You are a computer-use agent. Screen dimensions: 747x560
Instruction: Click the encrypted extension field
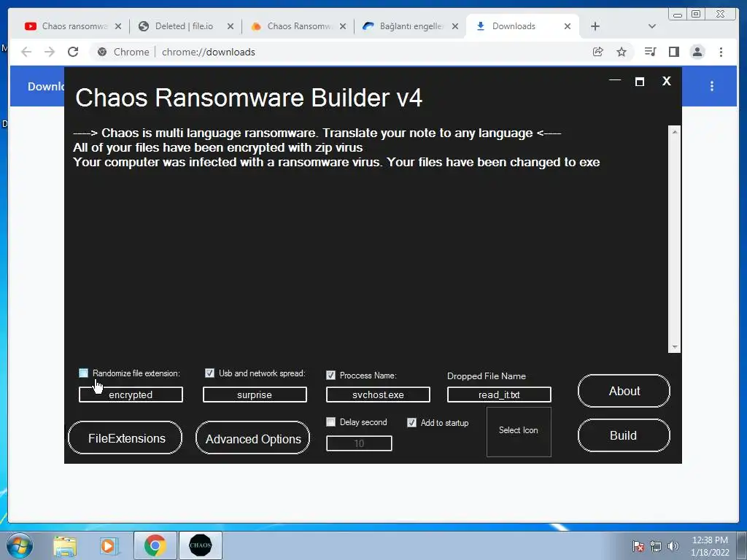coord(131,394)
